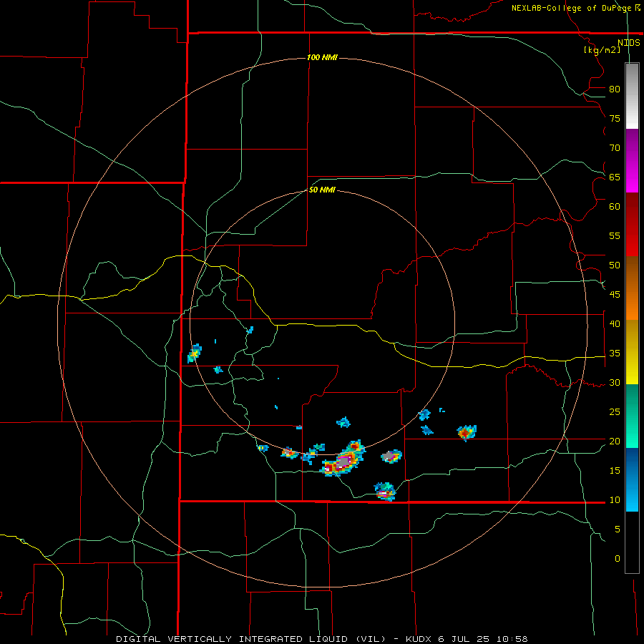Click the scale value 10
644x644 pixels.
pyautogui.click(x=615, y=500)
